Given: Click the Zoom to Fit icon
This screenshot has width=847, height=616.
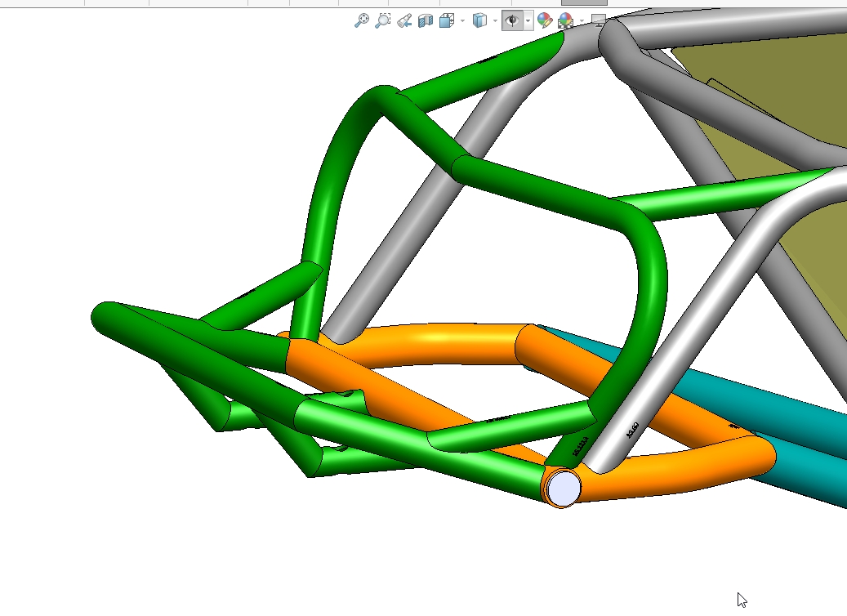Looking at the screenshot, I should [361, 20].
